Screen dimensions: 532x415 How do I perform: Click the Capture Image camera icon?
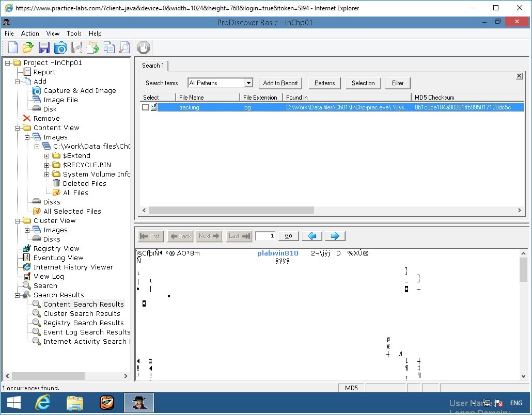click(x=60, y=47)
